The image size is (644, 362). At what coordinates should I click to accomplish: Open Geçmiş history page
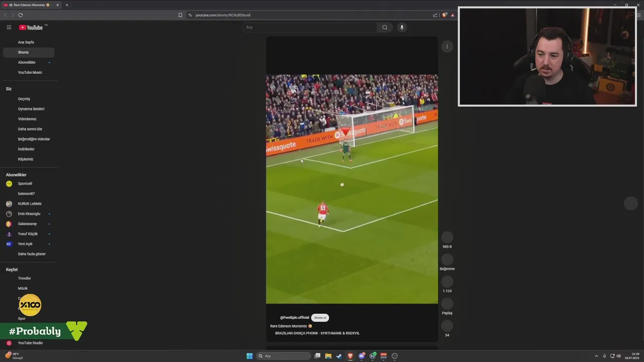[24, 99]
